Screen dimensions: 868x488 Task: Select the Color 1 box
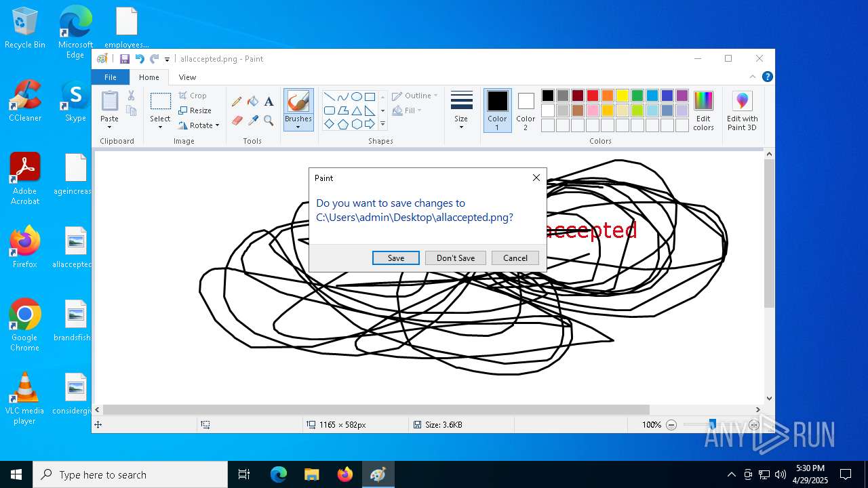point(497,110)
